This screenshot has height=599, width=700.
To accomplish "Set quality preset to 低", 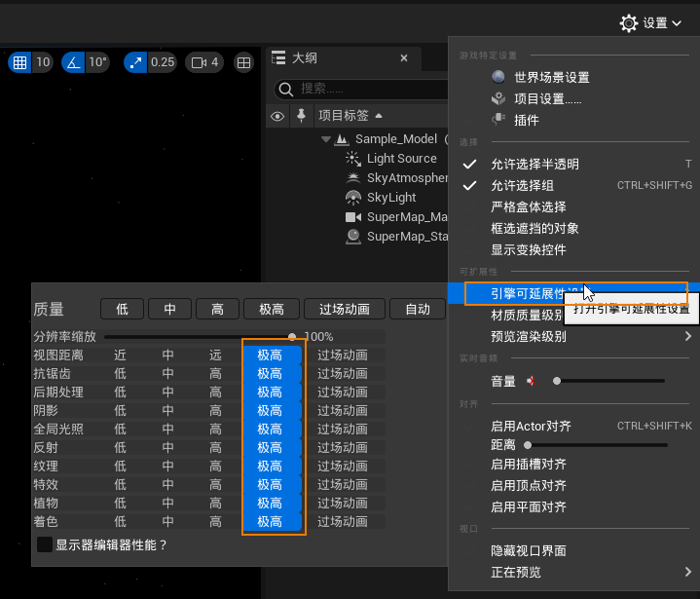I will click(122, 309).
